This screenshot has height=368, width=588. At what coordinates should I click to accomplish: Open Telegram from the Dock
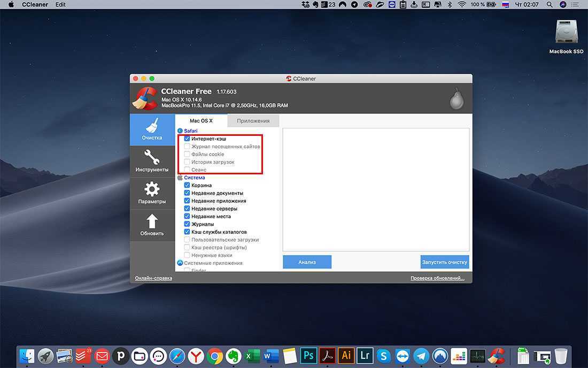click(421, 356)
